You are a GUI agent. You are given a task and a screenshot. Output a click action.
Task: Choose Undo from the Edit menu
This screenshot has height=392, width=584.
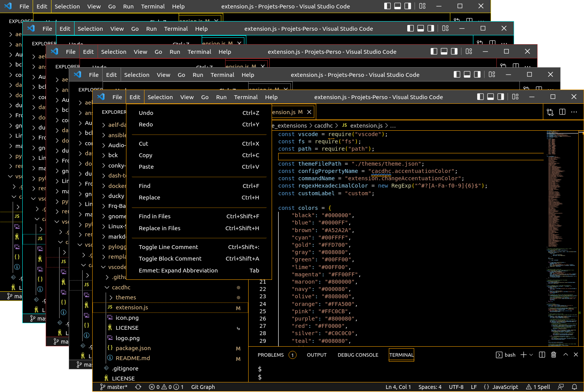point(199,113)
